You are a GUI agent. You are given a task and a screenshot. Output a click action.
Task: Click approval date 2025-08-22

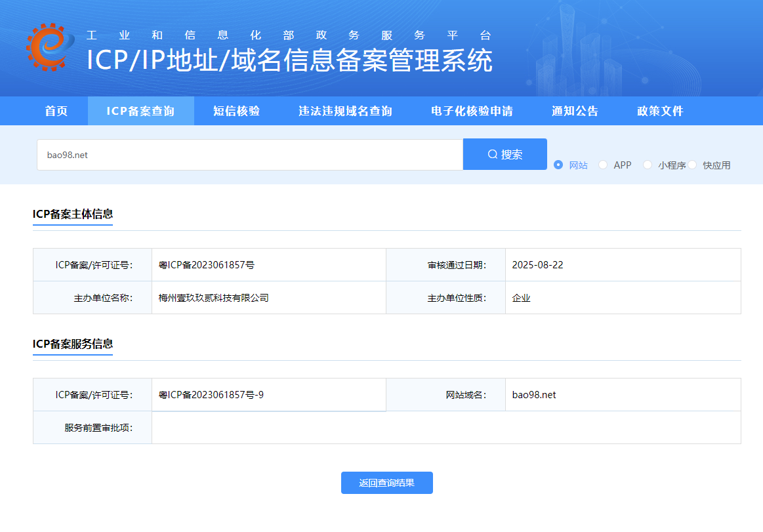(538, 265)
